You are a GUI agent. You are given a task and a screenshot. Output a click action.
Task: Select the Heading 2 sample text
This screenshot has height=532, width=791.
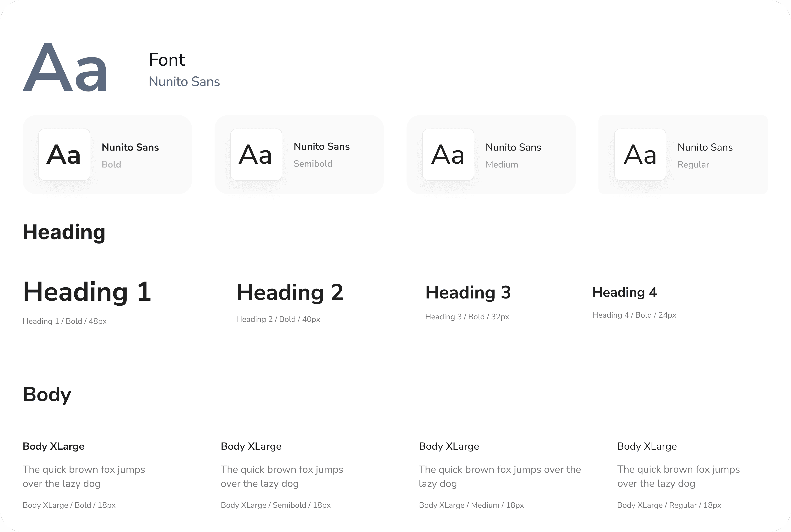[x=290, y=292]
